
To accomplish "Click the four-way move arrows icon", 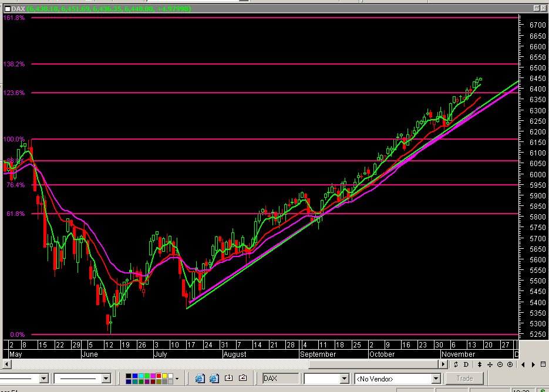I will 490,364.
